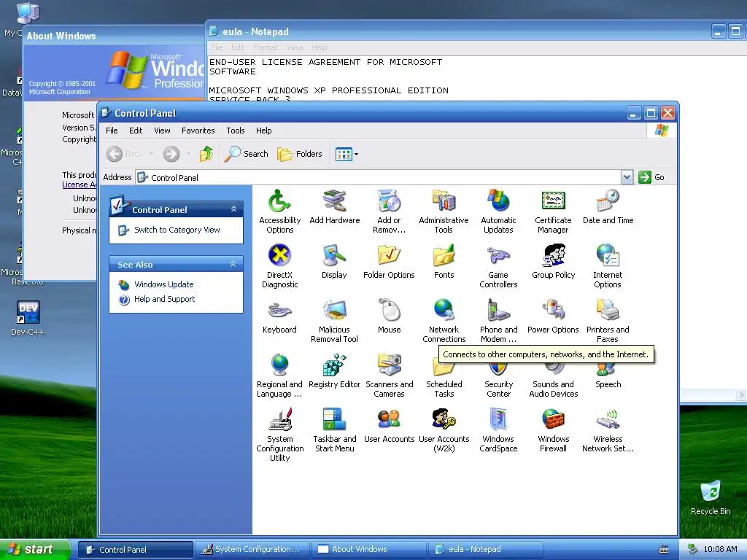Screen dimensions: 747x560
Task: Launch Registry Editor icon
Action: [x=334, y=365]
